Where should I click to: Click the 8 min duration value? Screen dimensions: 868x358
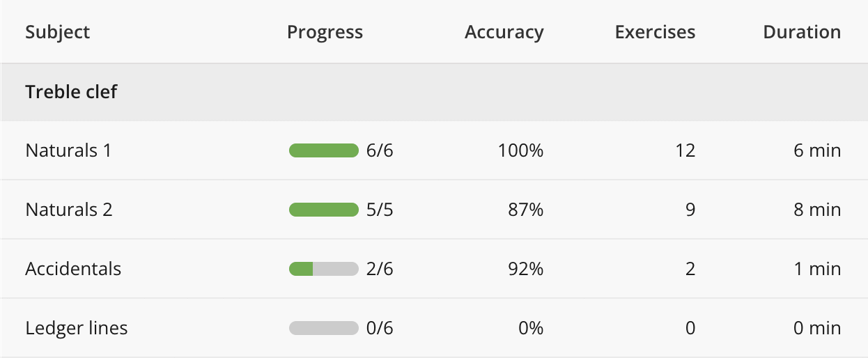point(817,210)
